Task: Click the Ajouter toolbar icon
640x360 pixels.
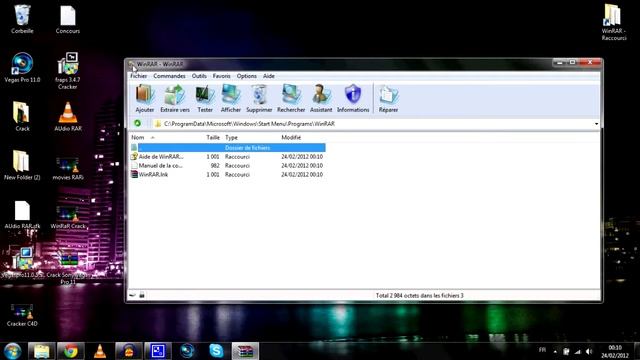Action: tap(145, 99)
